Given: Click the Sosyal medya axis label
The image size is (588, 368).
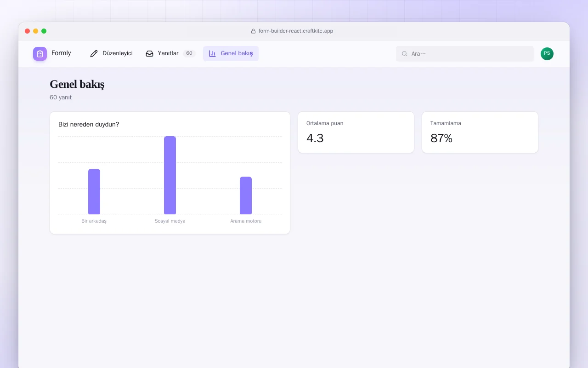Looking at the screenshot, I should click(170, 221).
